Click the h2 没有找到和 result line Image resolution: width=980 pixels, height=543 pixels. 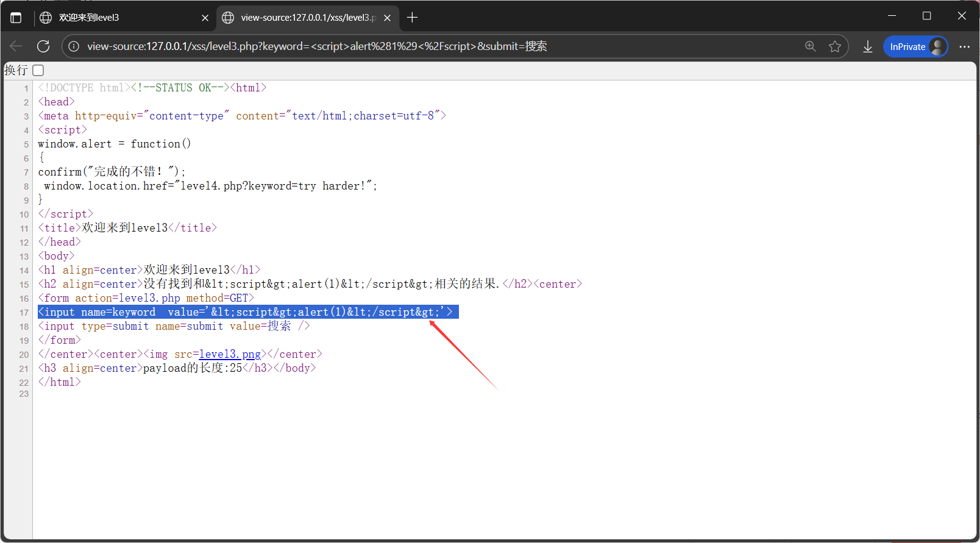tap(310, 284)
